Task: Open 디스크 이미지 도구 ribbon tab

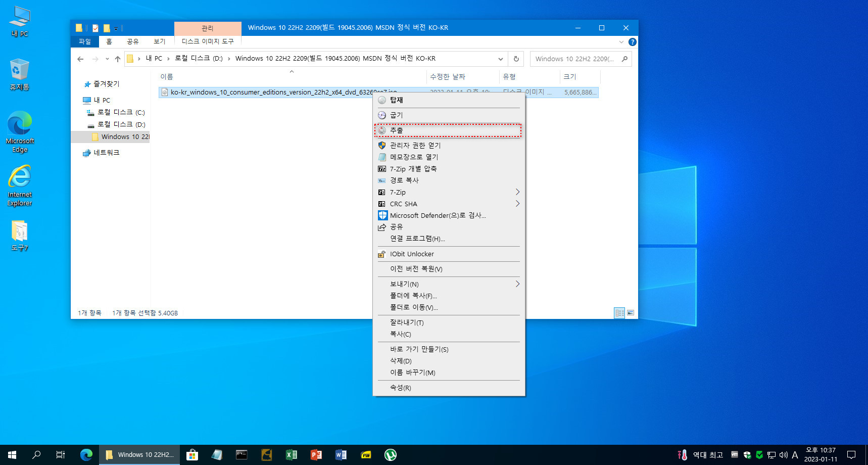Action: (208, 41)
